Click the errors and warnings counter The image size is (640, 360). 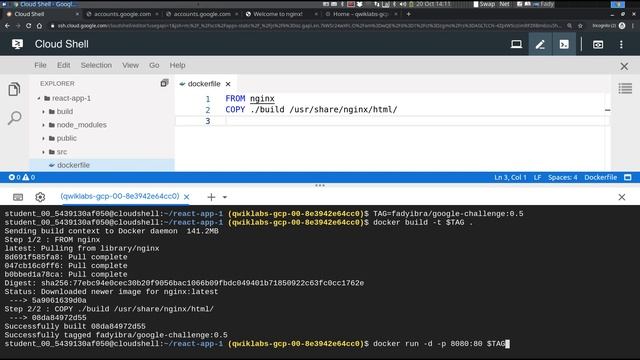pos(22,177)
